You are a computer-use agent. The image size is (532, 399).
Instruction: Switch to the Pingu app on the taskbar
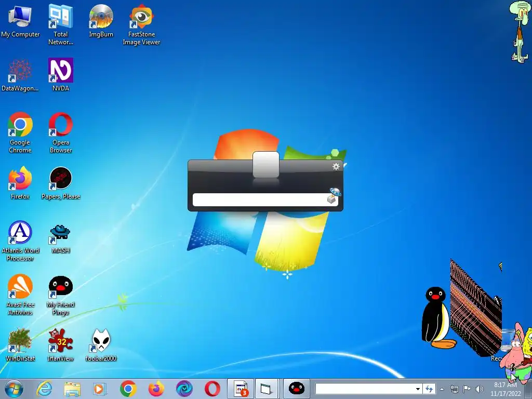pos(296,389)
